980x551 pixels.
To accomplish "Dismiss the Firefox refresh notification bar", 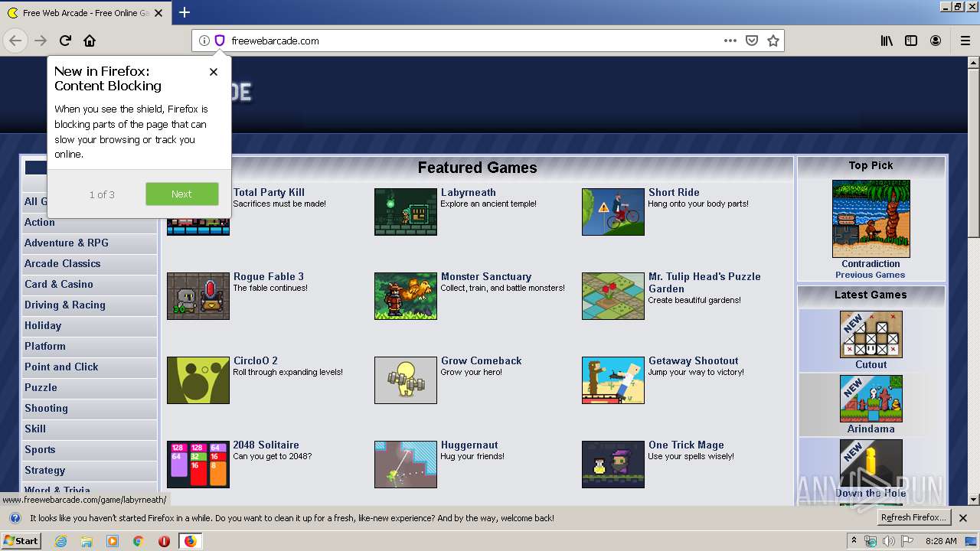I will [x=963, y=518].
